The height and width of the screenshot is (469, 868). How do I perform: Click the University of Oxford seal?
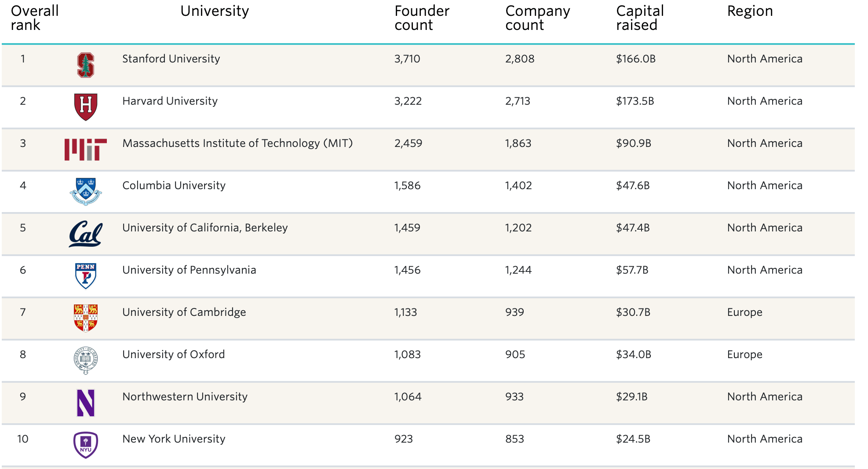click(86, 360)
